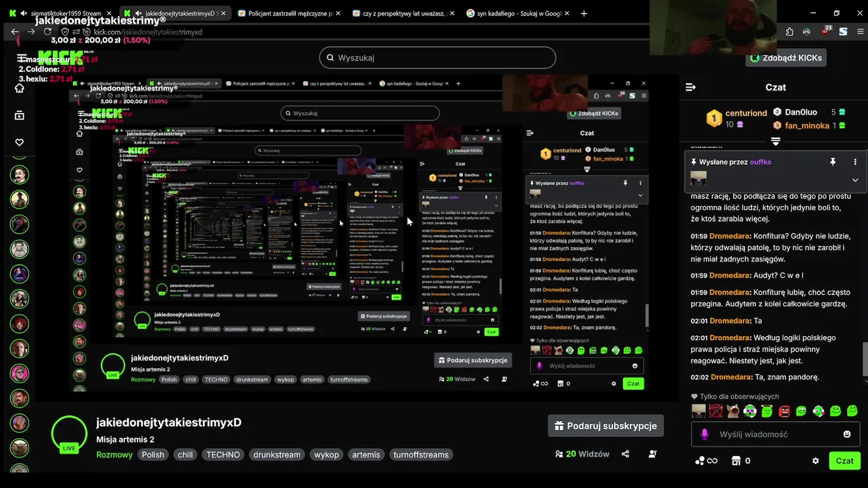Expand the pinned message chevron
This screenshot has height=488, width=868.
coord(855,180)
